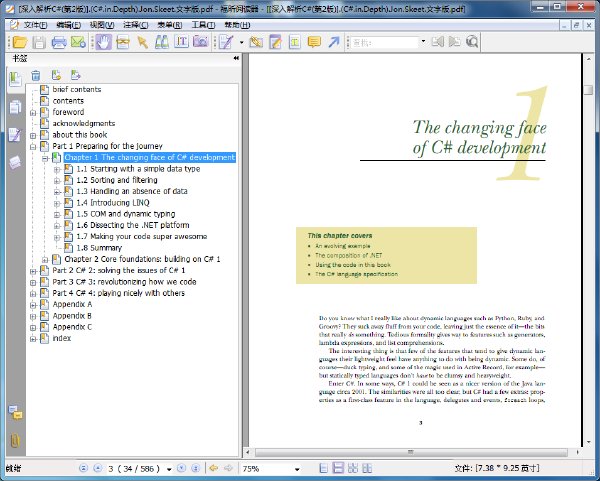Viewport: 600px width, 481px height.
Task: Open the 表单(R) menu
Action: point(170,25)
